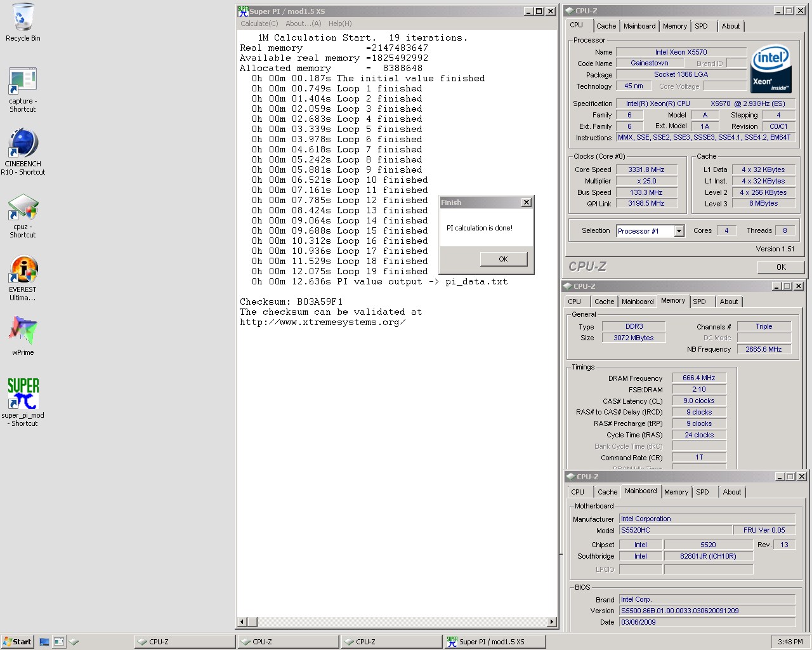Click the Intel Xeon X5570 name field
Image resolution: width=812 pixels, height=650 pixels.
[681, 52]
